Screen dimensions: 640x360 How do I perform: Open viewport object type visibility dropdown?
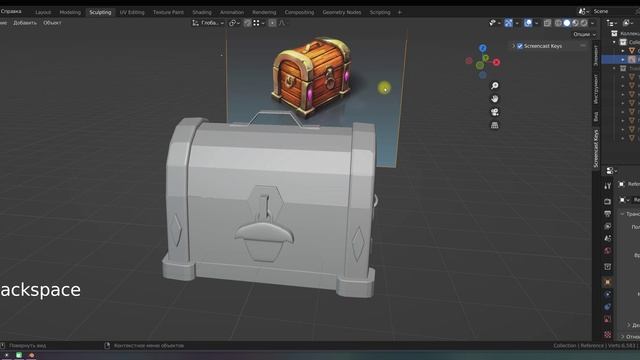(495, 23)
